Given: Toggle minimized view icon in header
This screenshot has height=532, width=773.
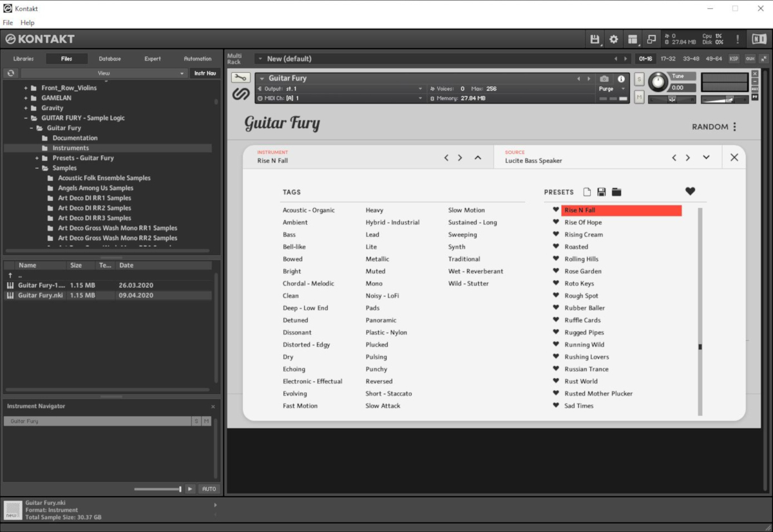Looking at the screenshot, I should point(651,39).
